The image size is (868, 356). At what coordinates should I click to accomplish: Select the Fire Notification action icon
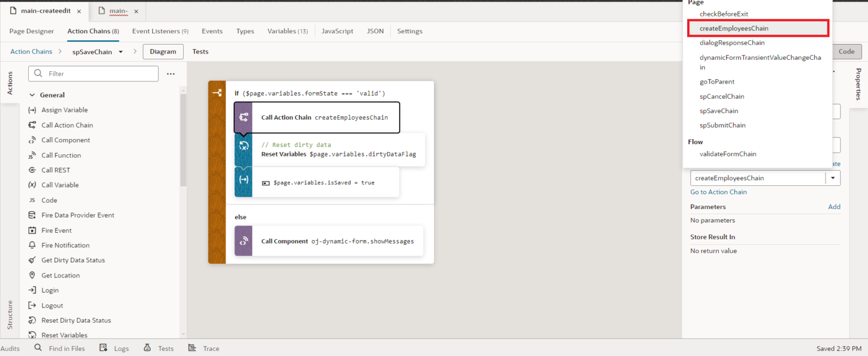tap(32, 245)
